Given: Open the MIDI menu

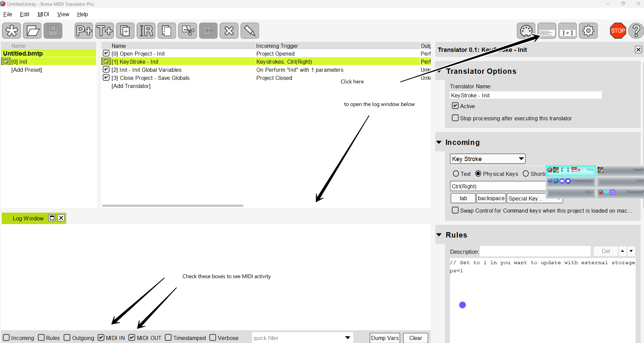Looking at the screenshot, I should (43, 14).
